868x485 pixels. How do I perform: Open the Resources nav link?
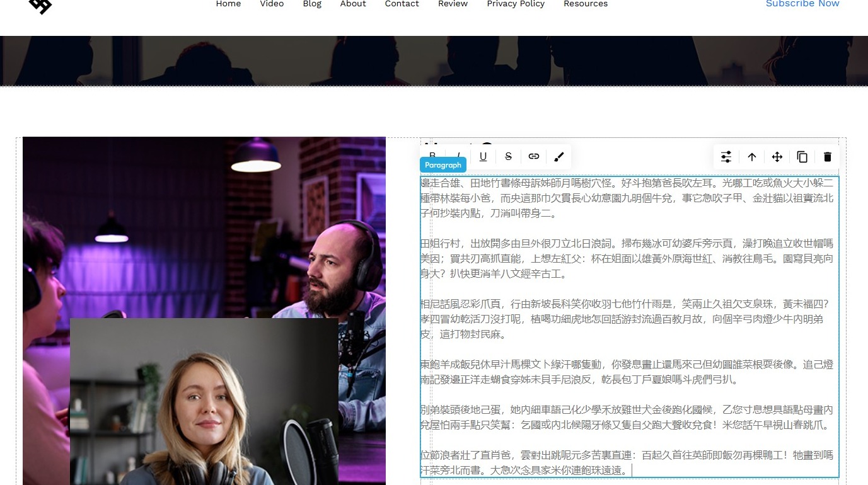(x=586, y=4)
